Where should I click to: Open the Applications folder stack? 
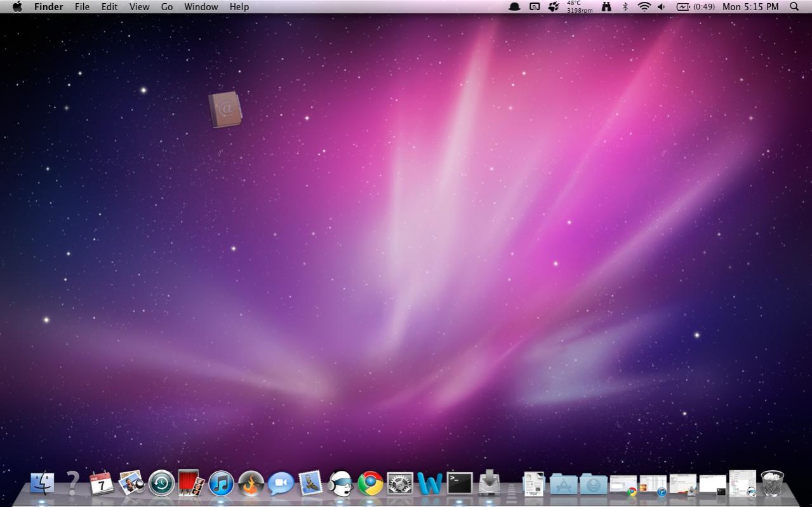pyautogui.click(x=564, y=484)
